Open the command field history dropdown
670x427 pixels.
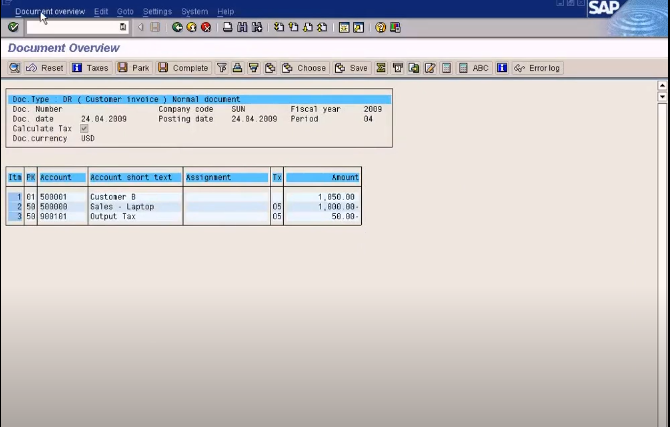123,27
